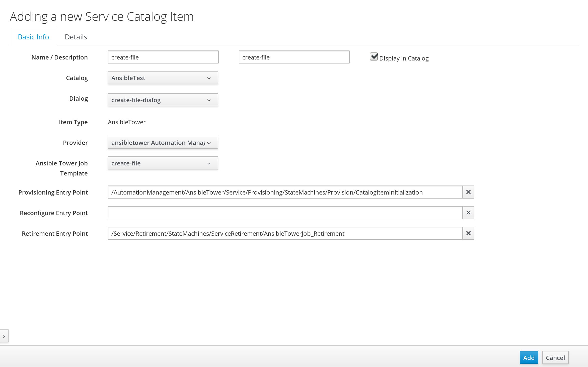Viewport: 588px width, 367px height.
Task: Click the Description input field
Action: [294, 57]
